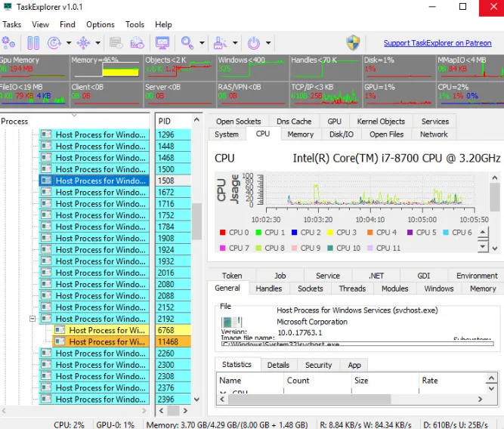Click the svchost.exe file icon
Screen dimensions: 504x429
(231, 323)
